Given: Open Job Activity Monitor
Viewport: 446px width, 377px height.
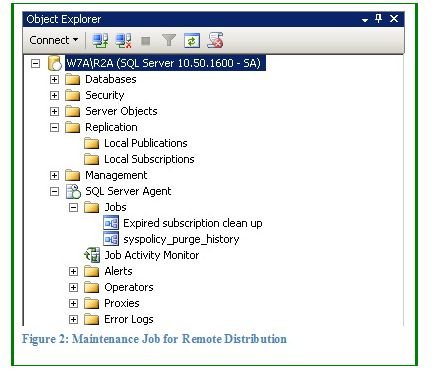Looking at the screenshot, I should coord(152,255).
